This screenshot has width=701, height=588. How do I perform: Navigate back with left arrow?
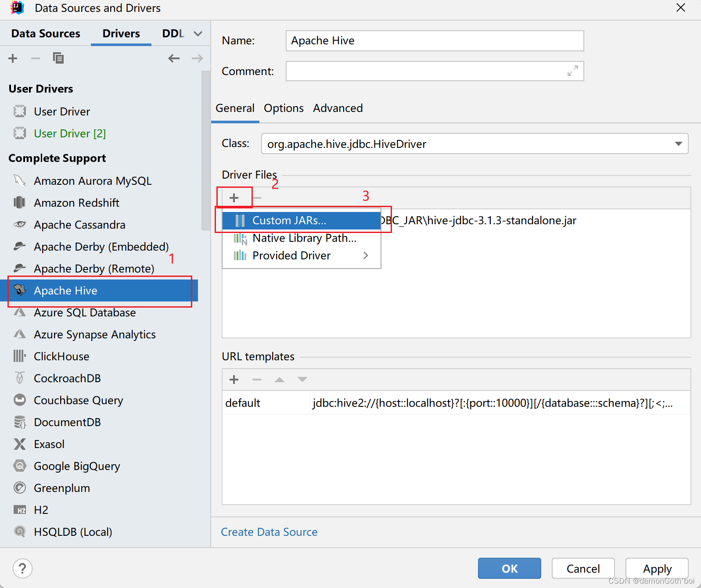click(174, 58)
